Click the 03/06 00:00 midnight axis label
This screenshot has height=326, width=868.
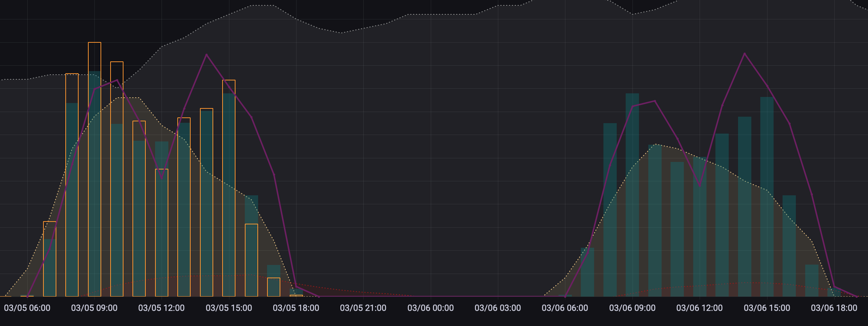click(x=431, y=308)
